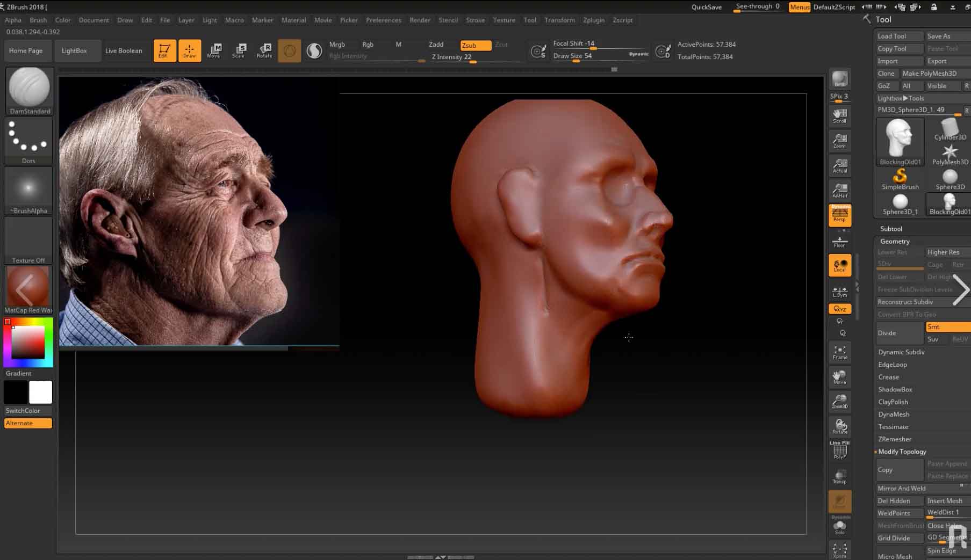971x560 pixels.
Task: Select the BlockingOld01 tool thumbnail
Action: pos(900,142)
